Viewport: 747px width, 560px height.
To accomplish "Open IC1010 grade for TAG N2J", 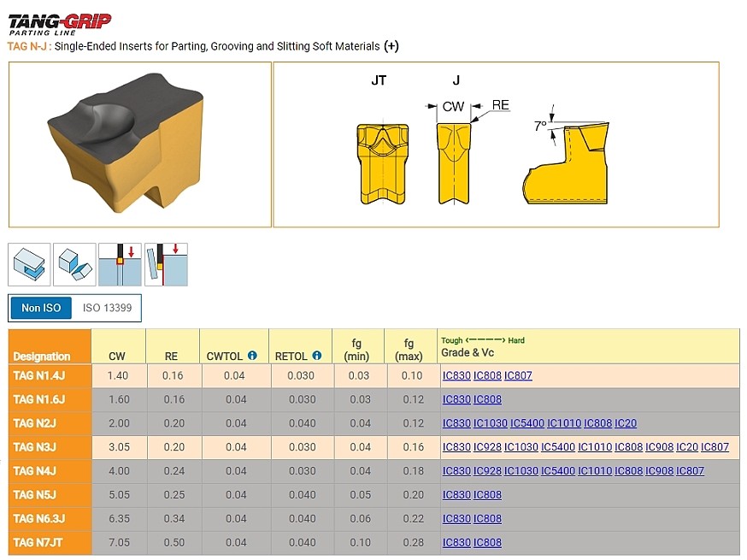I will pos(564,423).
